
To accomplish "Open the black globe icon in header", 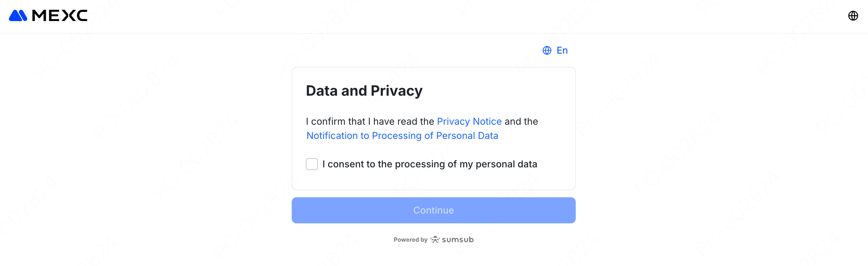I will tap(853, 15).
